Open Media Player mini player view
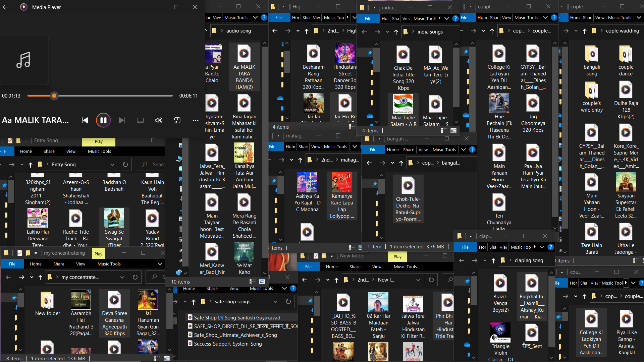 point(177,120)
